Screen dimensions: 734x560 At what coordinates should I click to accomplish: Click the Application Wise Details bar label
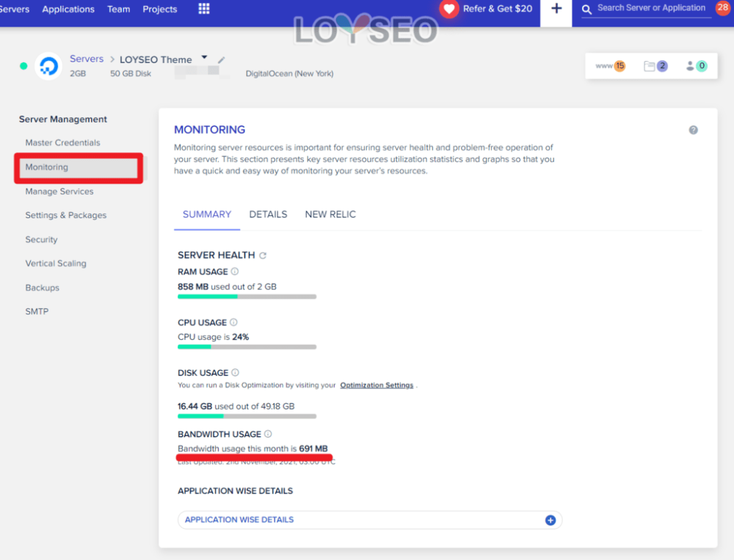(239, 520)
